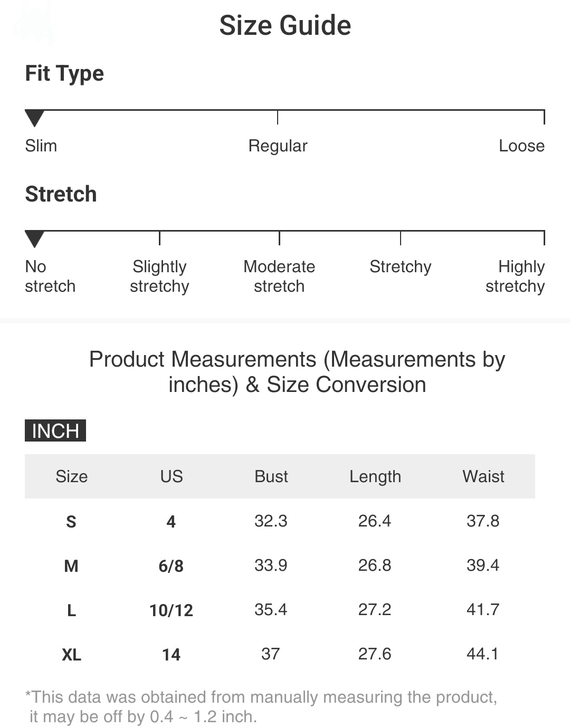
Task: Click the Waist column header
Action: click(x=483, y=476)
